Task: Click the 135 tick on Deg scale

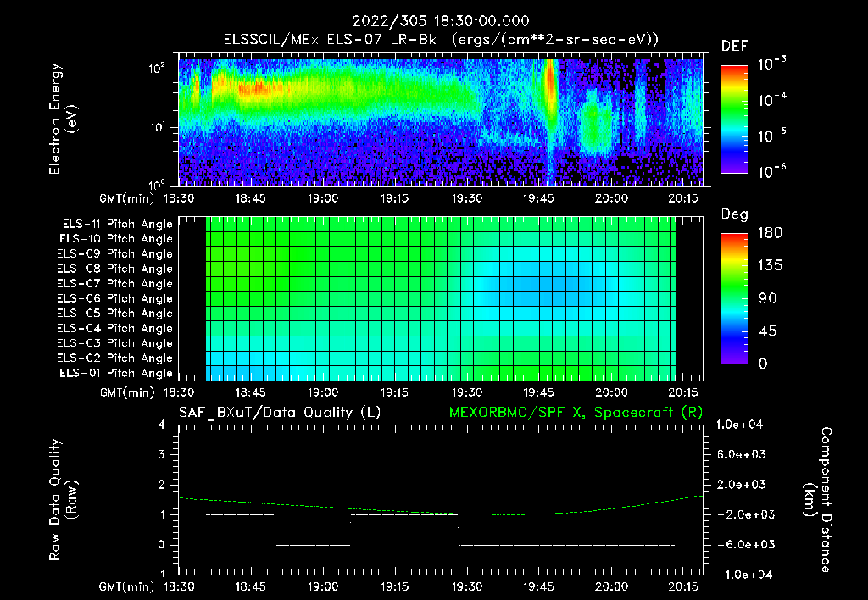Action: pyautogui.click(x=770, y=266)
